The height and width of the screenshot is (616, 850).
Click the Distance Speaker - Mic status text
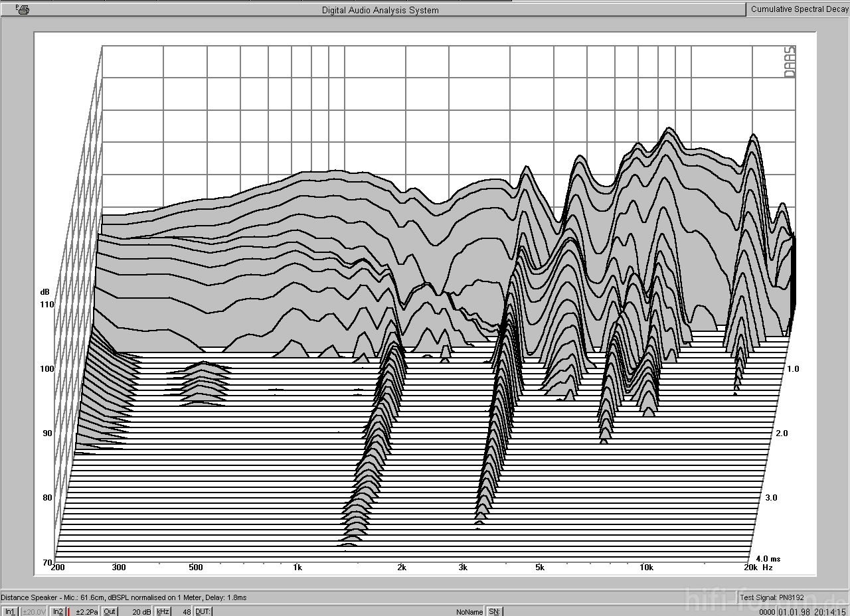point(124,597)
